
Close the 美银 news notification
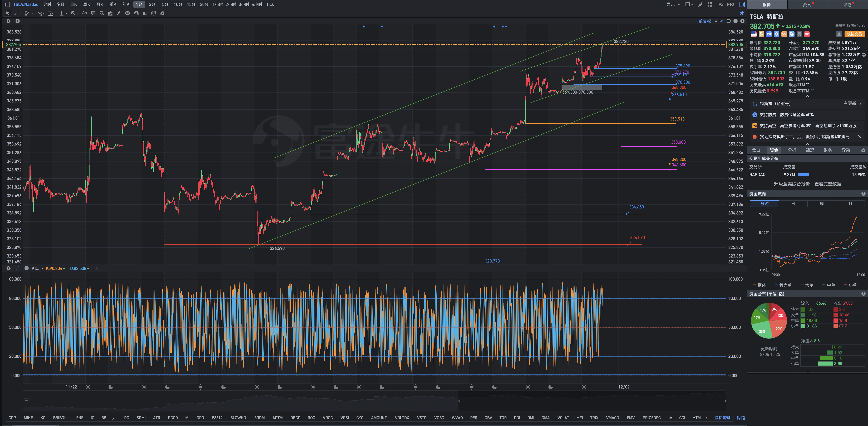click(860, 137)
